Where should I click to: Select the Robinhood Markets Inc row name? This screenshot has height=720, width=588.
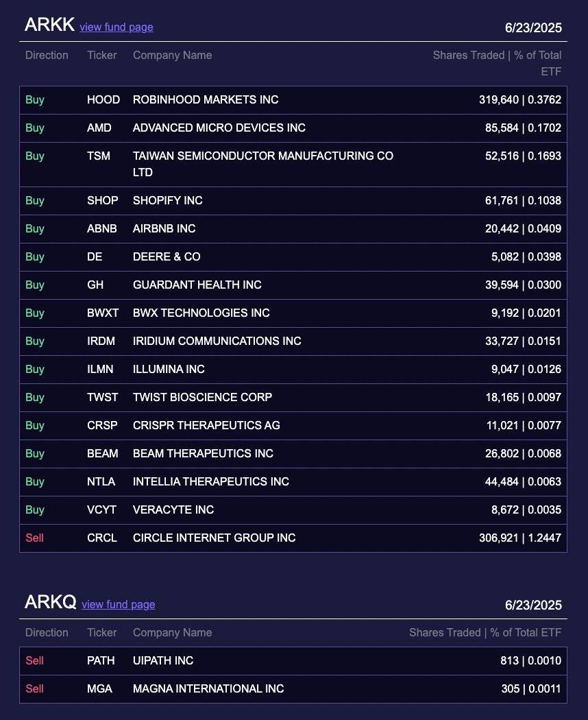point(206,100)
